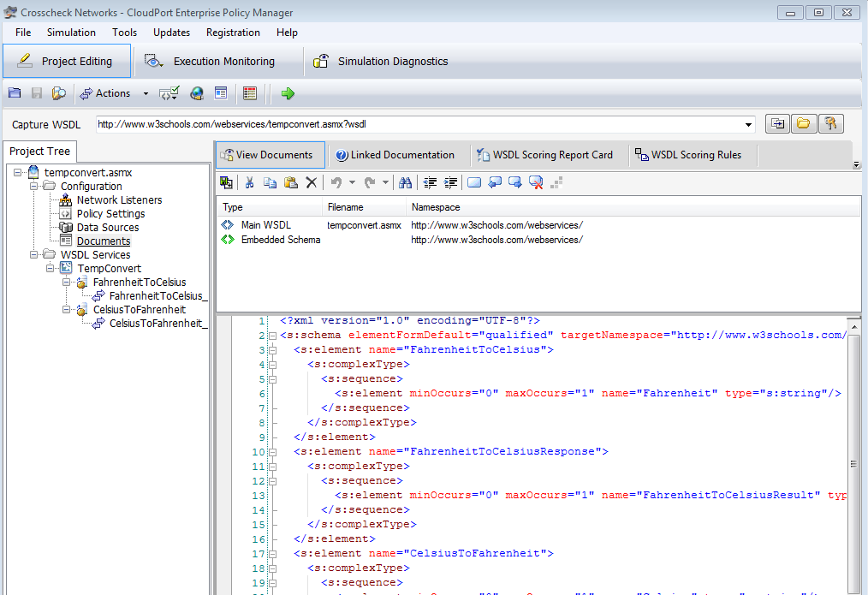Screen dimensions: 868x595
Task: Click the green arrow run button
Action: [x=288, y=93]
